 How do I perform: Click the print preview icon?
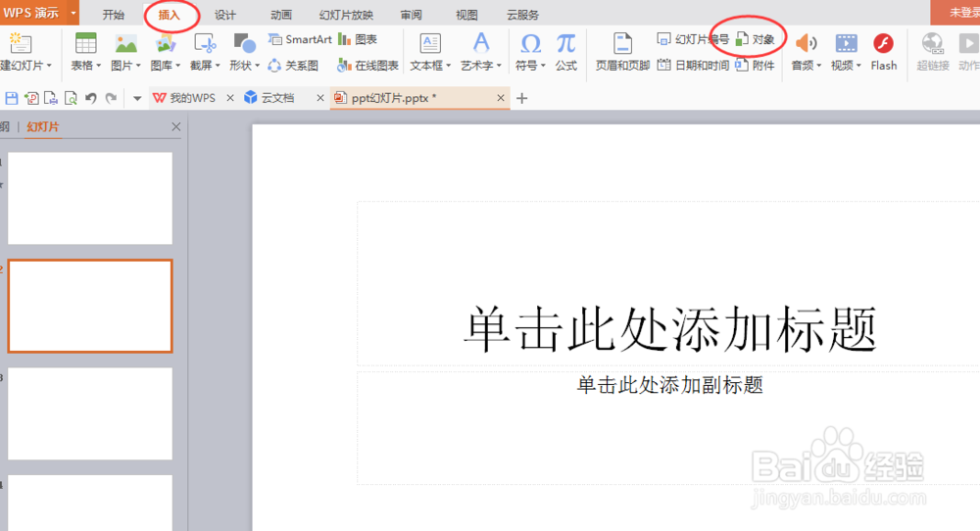[x=71, y=98]
